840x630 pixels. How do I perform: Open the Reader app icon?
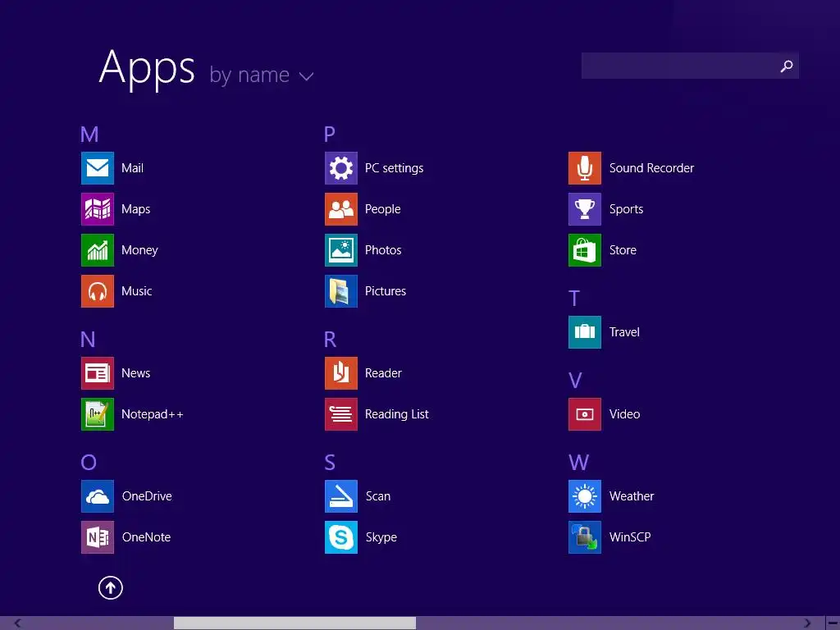pos(341,373)
